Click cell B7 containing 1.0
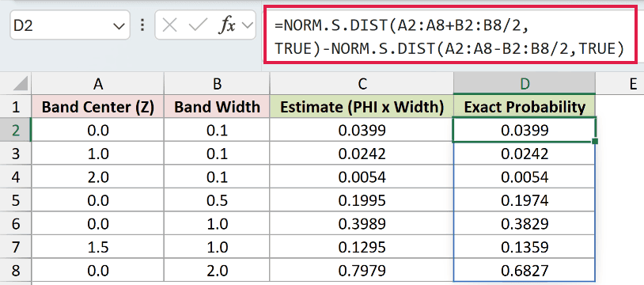Image resolution: width=644 pixels, height=285 pixels. point(217,247)
